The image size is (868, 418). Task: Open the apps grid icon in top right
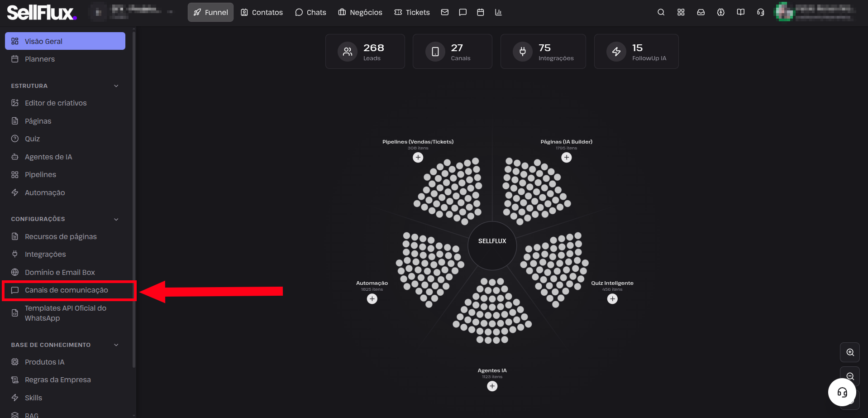point(681,12)
